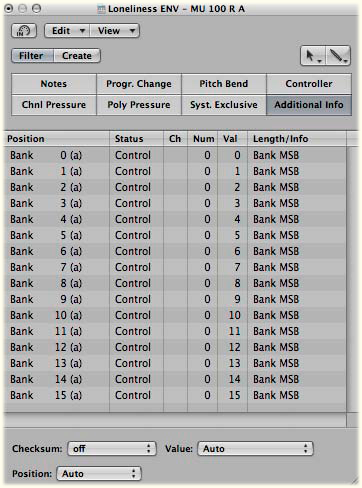Click the window title document icon

[101, 9]
